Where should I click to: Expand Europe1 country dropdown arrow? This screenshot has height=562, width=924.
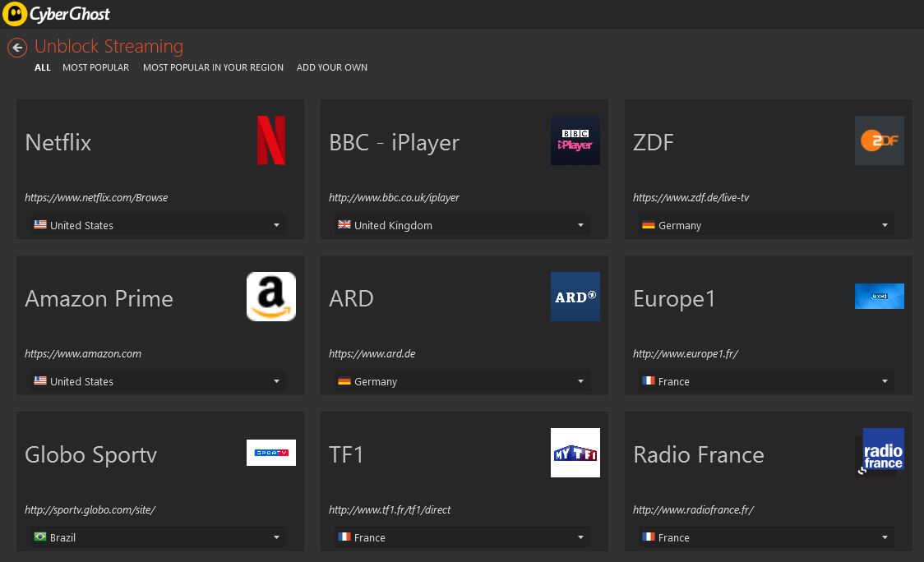click(885, 381)
